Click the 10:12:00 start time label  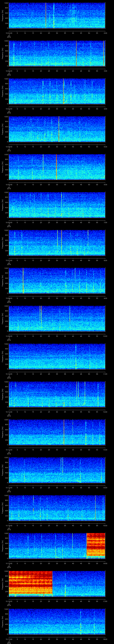[9, 450]
